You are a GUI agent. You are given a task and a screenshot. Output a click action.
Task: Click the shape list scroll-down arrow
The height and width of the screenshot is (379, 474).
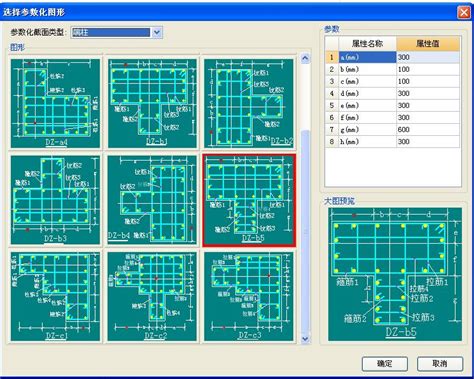point(305,339)
